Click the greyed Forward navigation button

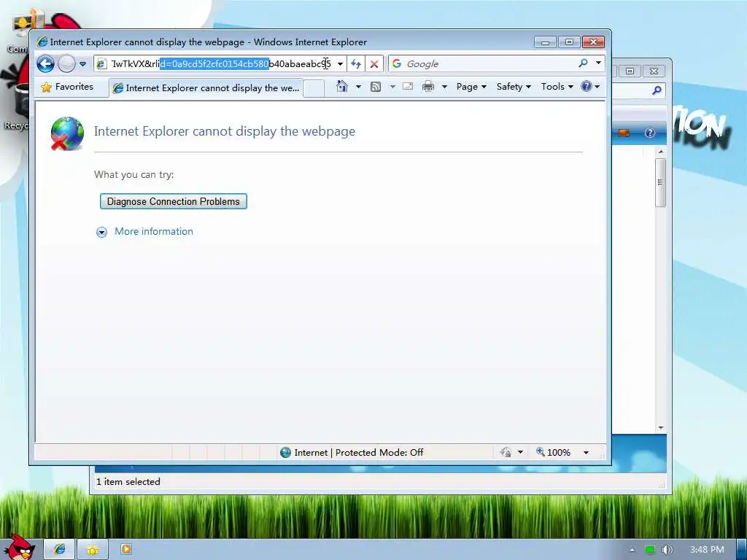pyautogui.click(x=66, y=64)
